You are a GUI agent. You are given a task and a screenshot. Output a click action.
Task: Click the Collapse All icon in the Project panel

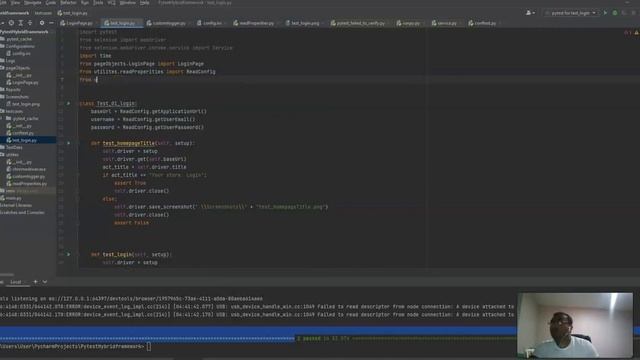(x=30, y=23)
